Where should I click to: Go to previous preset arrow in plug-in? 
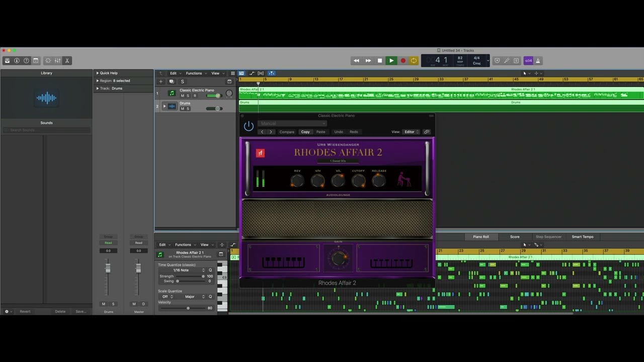(262, 132)
